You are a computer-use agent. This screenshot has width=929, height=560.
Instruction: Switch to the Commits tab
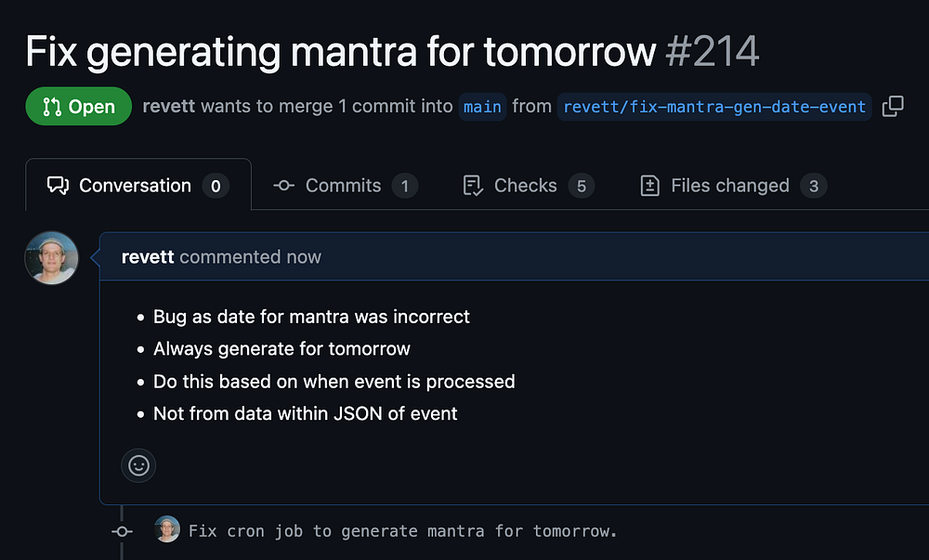pyautogui.click(x=345, y=186)
